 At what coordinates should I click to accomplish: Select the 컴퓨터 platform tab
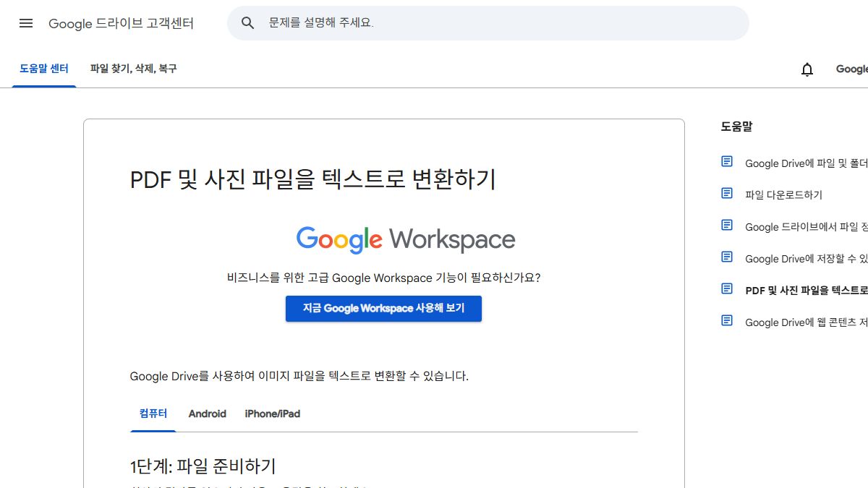point(153,414)
